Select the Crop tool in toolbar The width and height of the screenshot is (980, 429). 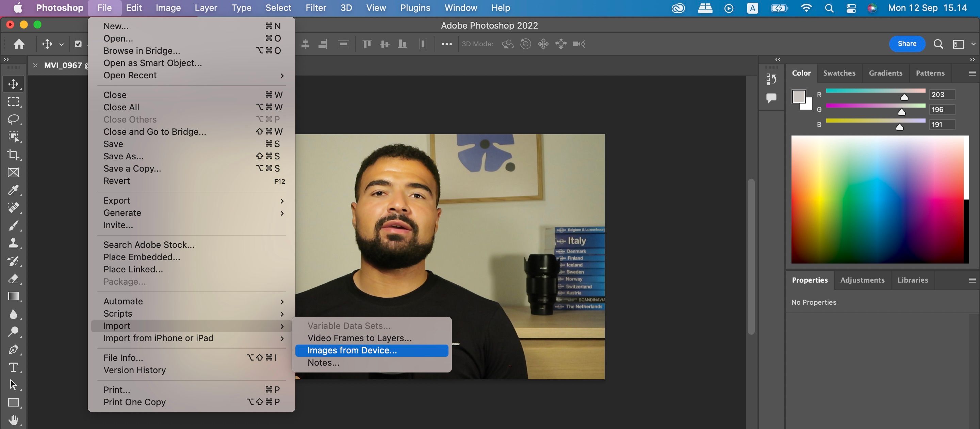[13, 155]
